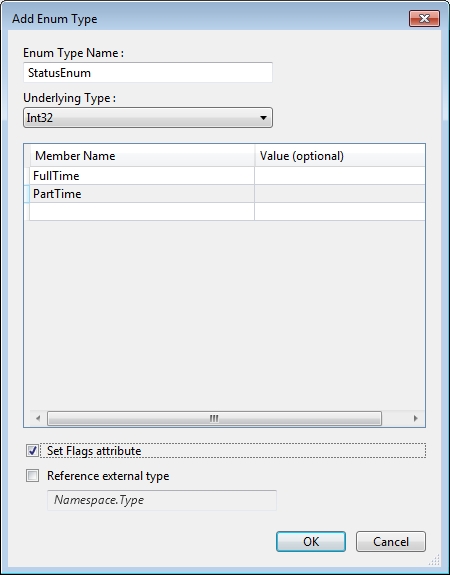Click the horizontal scrollbar right arrow
The image size is (450, 575).
[x=416, y=418]
